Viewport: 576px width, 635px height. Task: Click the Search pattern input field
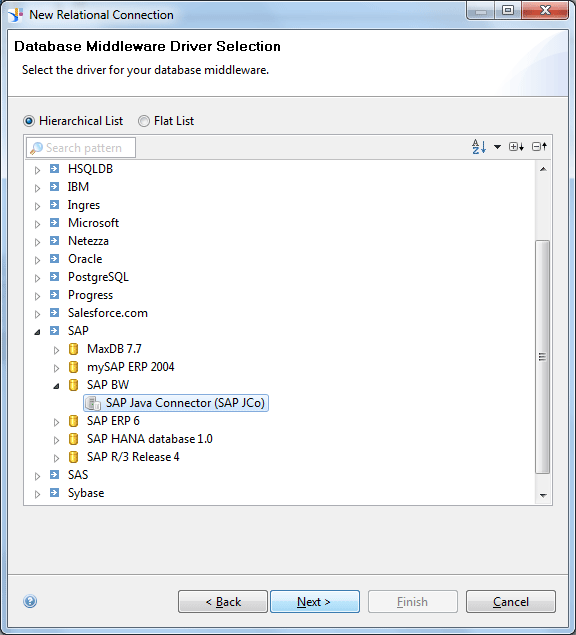pos(81,147)
